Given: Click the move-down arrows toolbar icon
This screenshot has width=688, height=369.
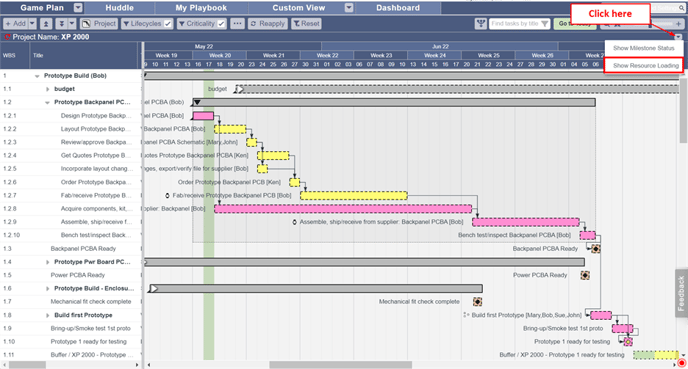Looking at the screenshot, I should 62,24.
